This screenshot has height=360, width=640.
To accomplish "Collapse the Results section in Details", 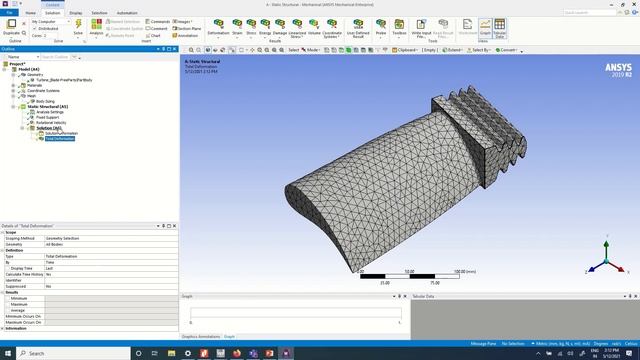I will pos(2,292).
